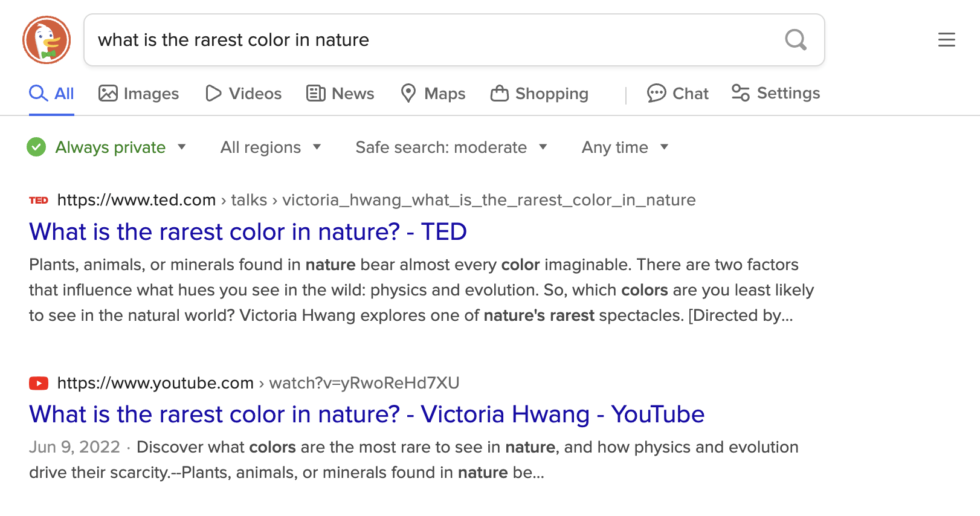Click the green Always private checkmark icon
Screen dimensions: 980x516
point(36,147)
